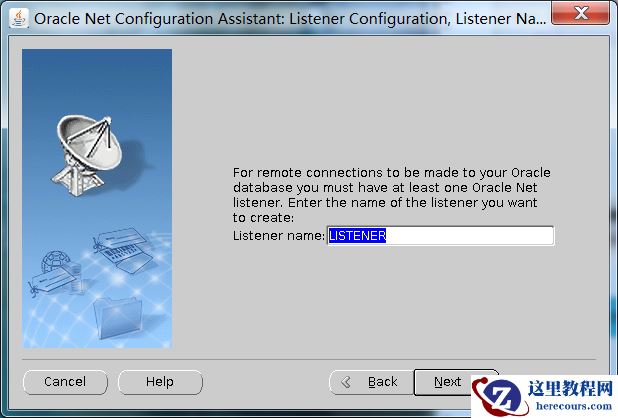Click the Java icon in title bar
This screenshot has height=418, width=618.
point(19,19)
